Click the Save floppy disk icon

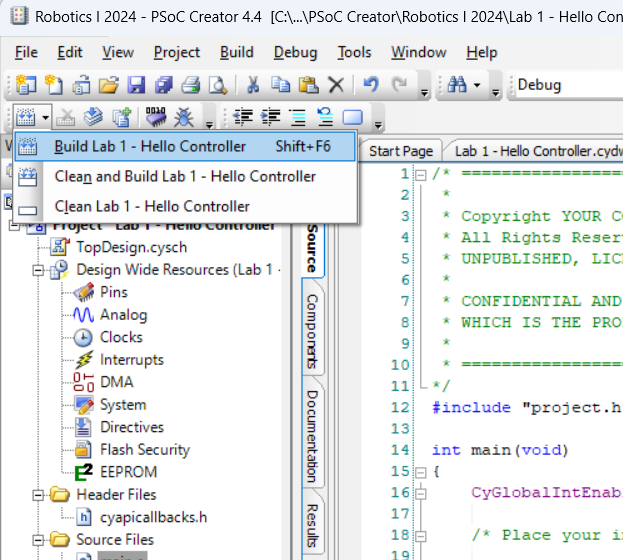pyautogui.click(x=136, y=85)
